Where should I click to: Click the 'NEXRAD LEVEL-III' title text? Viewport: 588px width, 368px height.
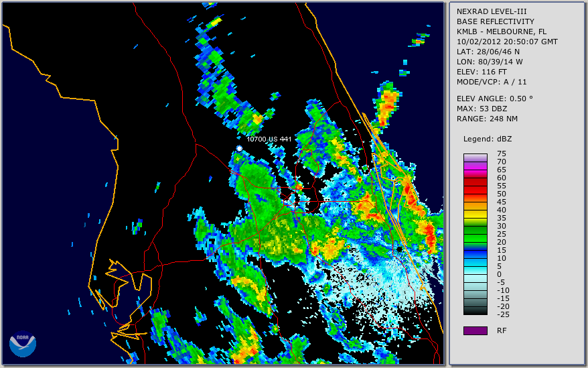(x=492, y=11)
